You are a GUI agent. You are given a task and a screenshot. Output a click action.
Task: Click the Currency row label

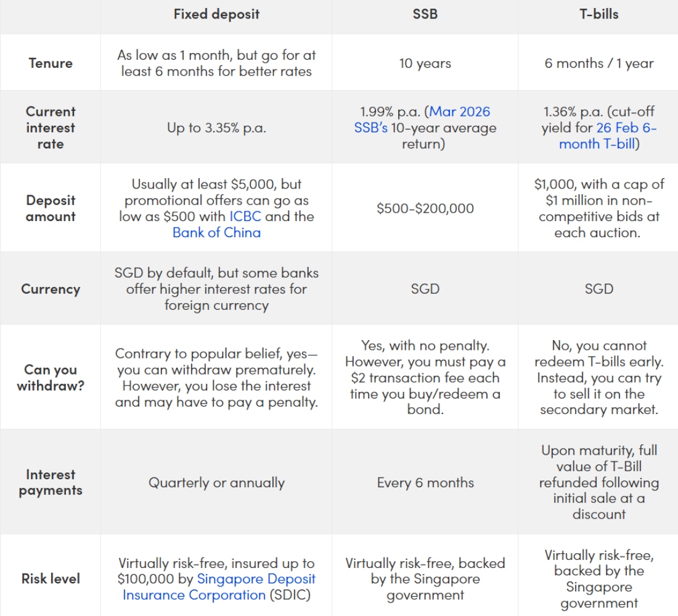pos(51,289)
